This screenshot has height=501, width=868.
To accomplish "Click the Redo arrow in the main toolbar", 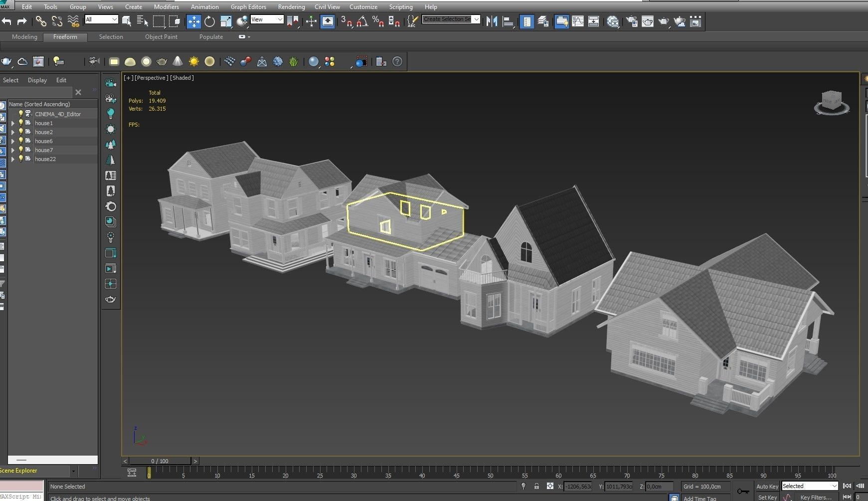I will click(x=22, y=21).
